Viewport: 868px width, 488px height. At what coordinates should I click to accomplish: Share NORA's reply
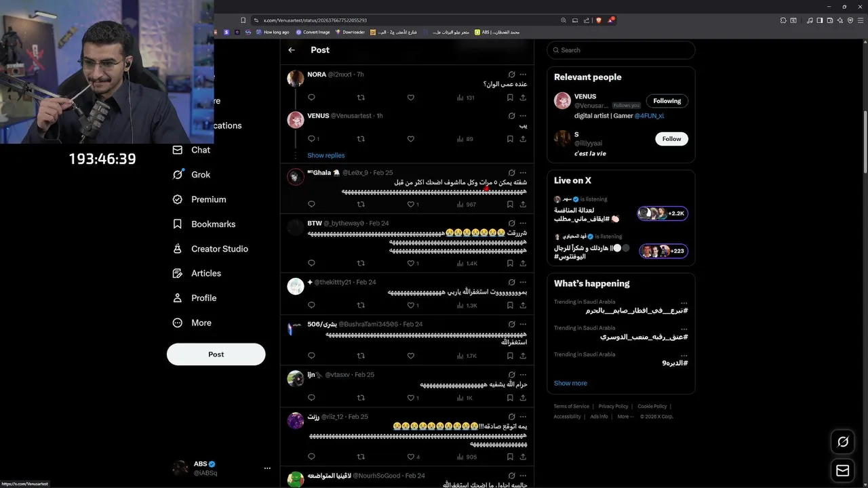[523, 98]
